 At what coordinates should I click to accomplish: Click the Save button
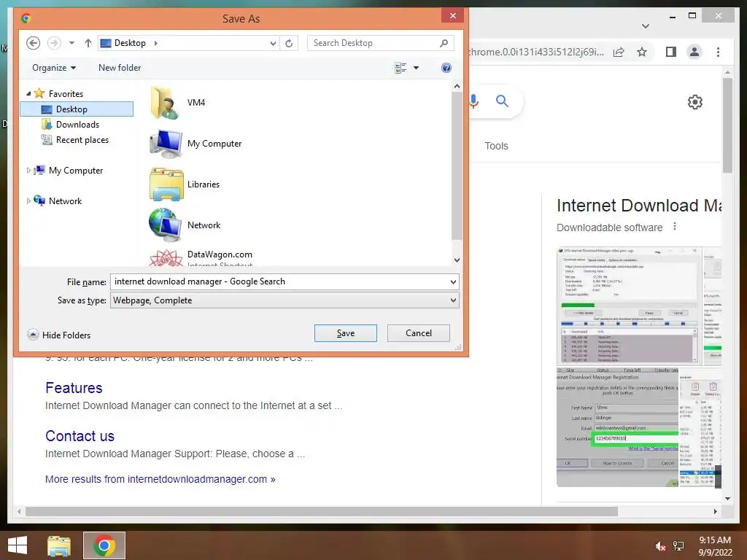tap(345, 332)
